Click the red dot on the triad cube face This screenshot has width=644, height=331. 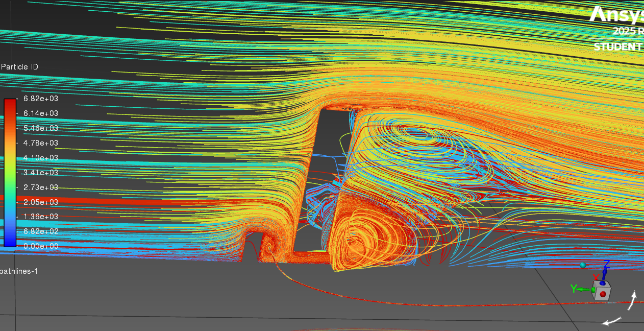coord(603,294)
